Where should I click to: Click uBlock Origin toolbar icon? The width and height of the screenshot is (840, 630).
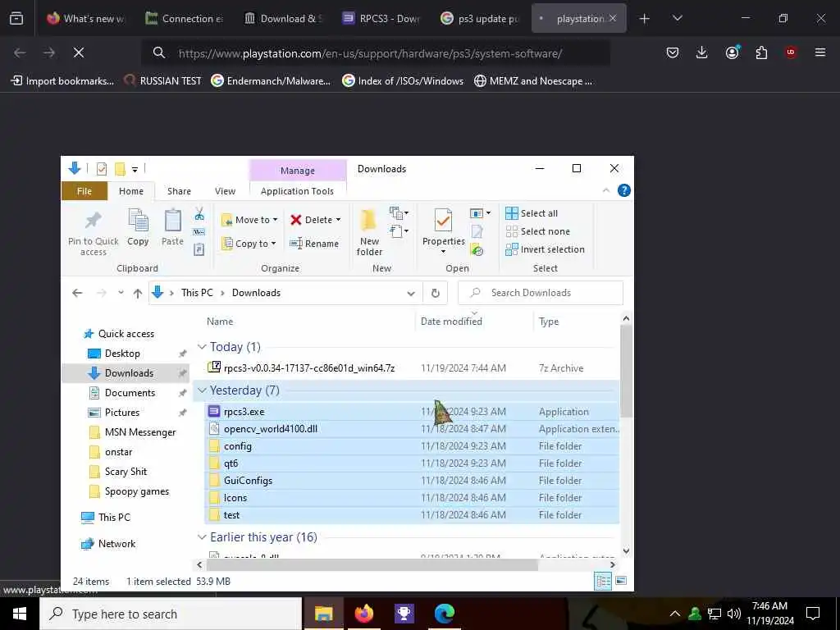(x=791, y=52)
